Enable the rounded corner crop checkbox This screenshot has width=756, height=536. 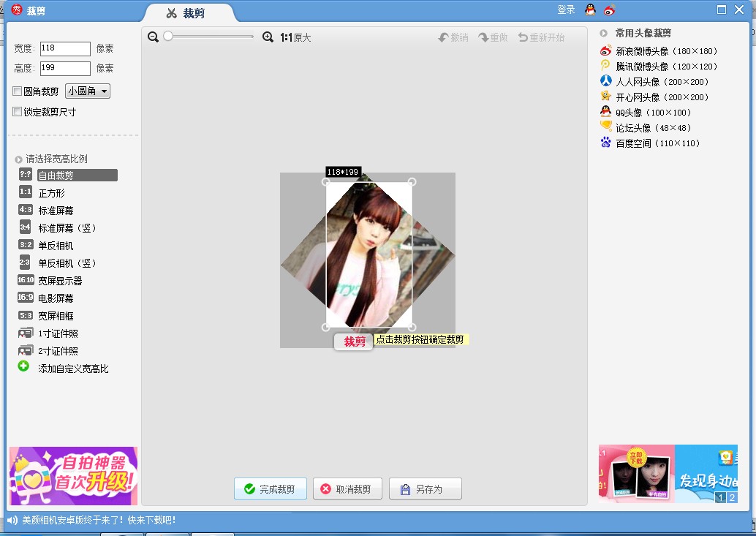(x=18, y=92)
